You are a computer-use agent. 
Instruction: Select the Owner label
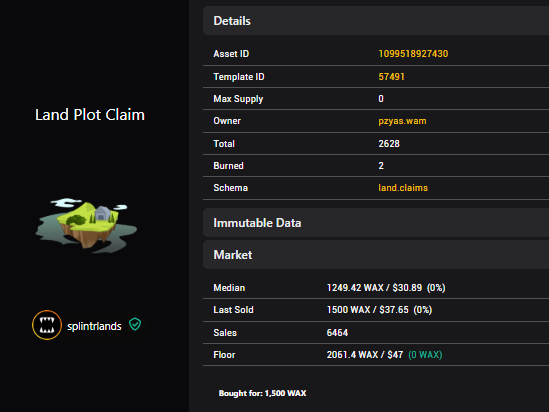pyautogui.click(x=227, y=121)
